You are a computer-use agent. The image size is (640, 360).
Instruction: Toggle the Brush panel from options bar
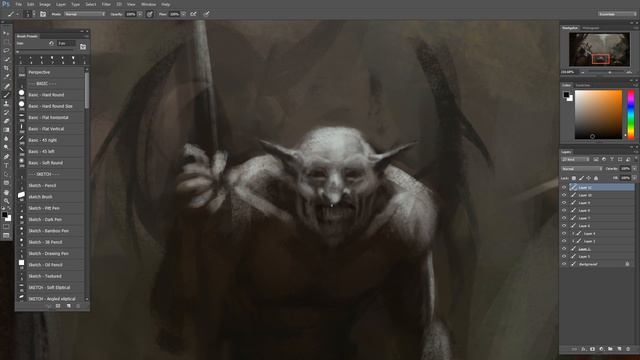tap(43, 14)
